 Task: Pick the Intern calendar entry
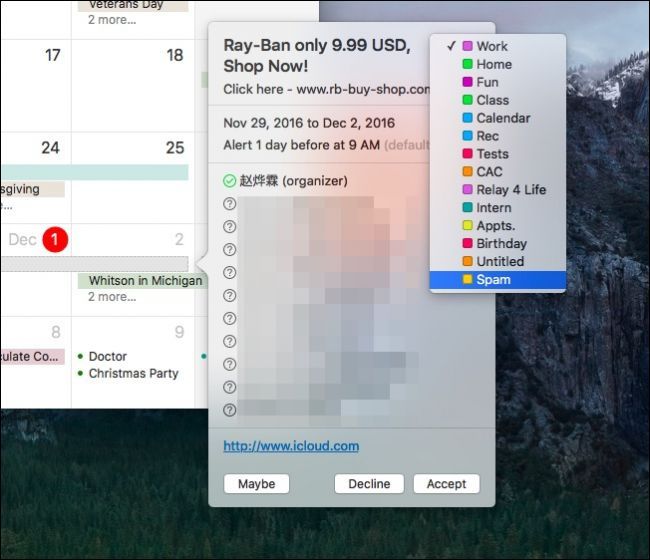click(x=497, y=207)
